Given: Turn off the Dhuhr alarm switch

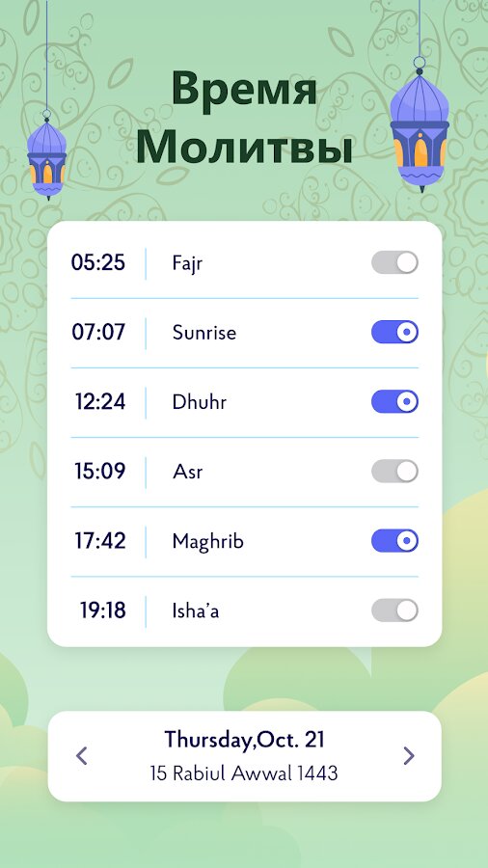Looking at the screenshot, I should point(394,401).
